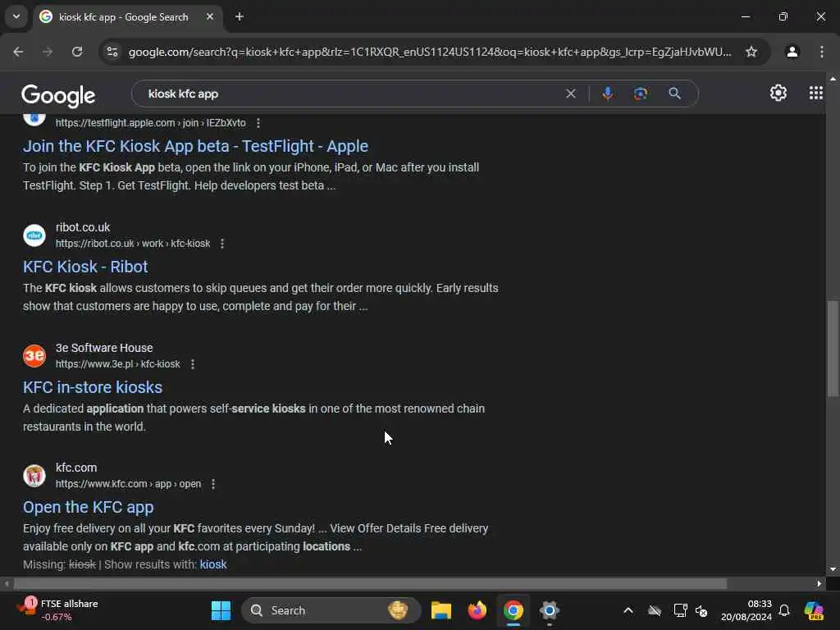Open the Google apps grid
The height and width of the screenshot is (630, 840).
click(x=816, y=94)
